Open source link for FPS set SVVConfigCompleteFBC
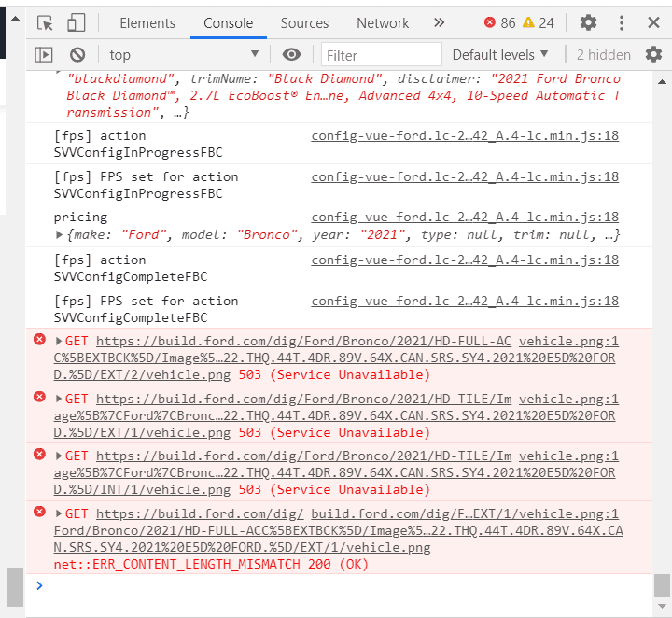This screenshot has width=672, height=618. point(465,302)
